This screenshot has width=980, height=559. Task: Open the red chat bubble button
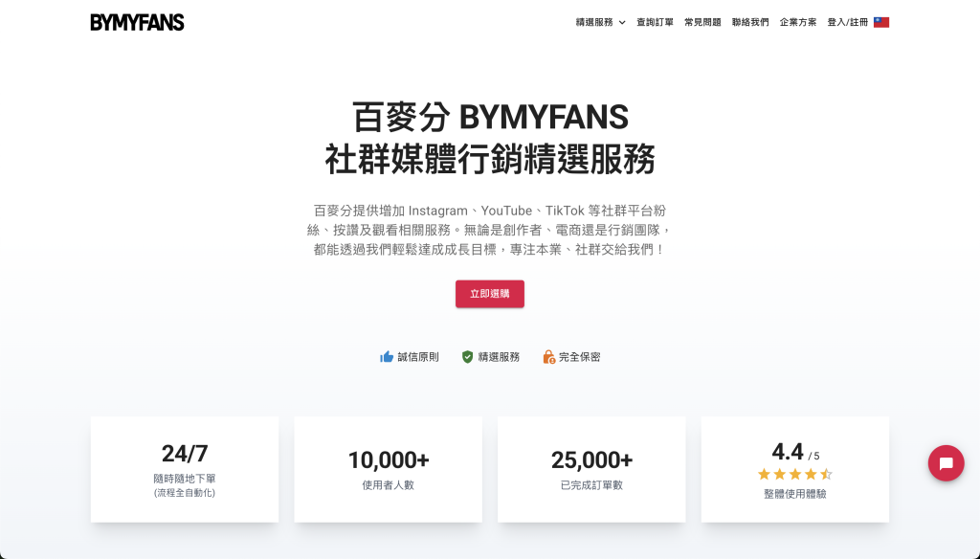(x=946, y=463)
